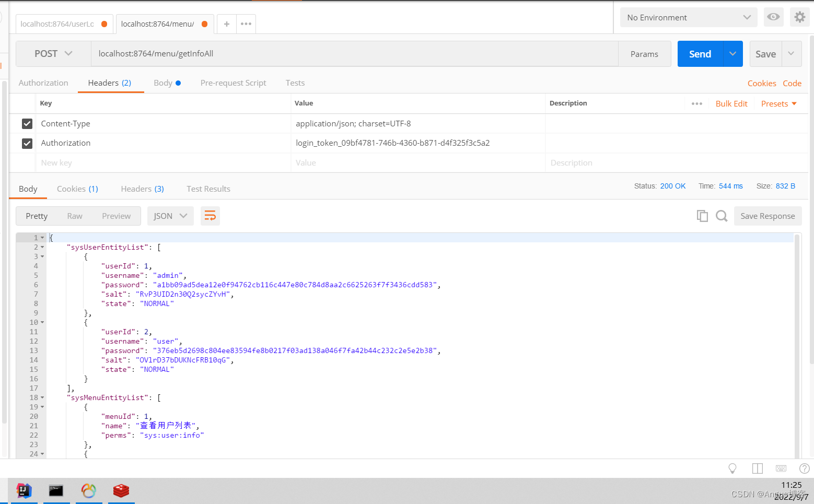The width and height of the screenshot is (814, 504).
Task: Toggle line wrapping icon beside JSON dropdown
Action: point(210,216)
